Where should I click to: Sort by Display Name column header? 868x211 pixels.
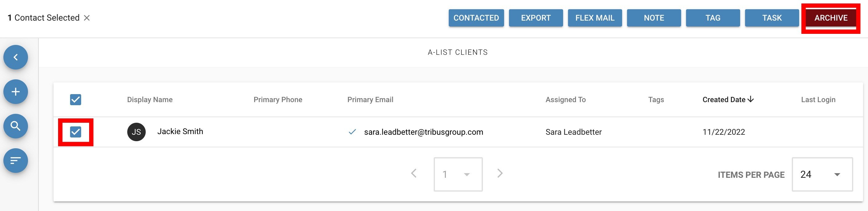point(150,99)
